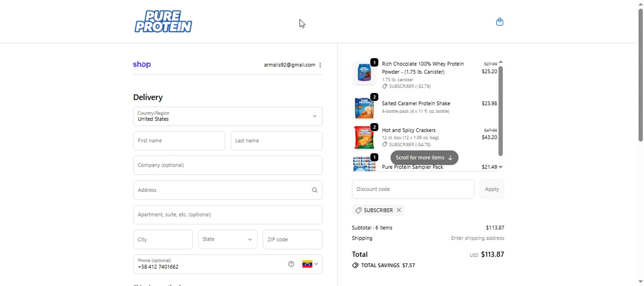The image size is (644, 286).
Task: Click the Hot and Spicy Crackers thumbnail
Action: click(364, 137)
